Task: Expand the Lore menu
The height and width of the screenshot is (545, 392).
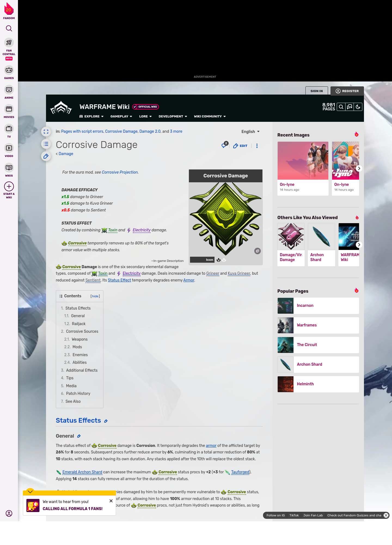Action: [x=145, y=116]
